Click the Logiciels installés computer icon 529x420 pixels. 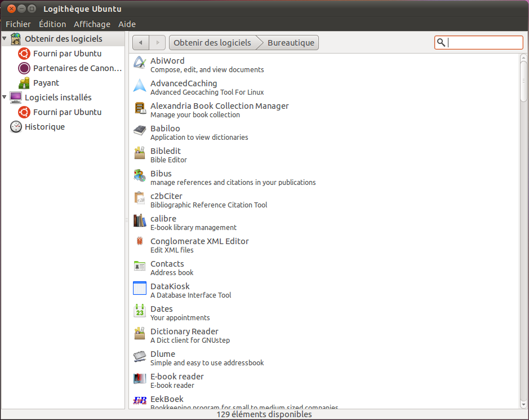point(16,98)
